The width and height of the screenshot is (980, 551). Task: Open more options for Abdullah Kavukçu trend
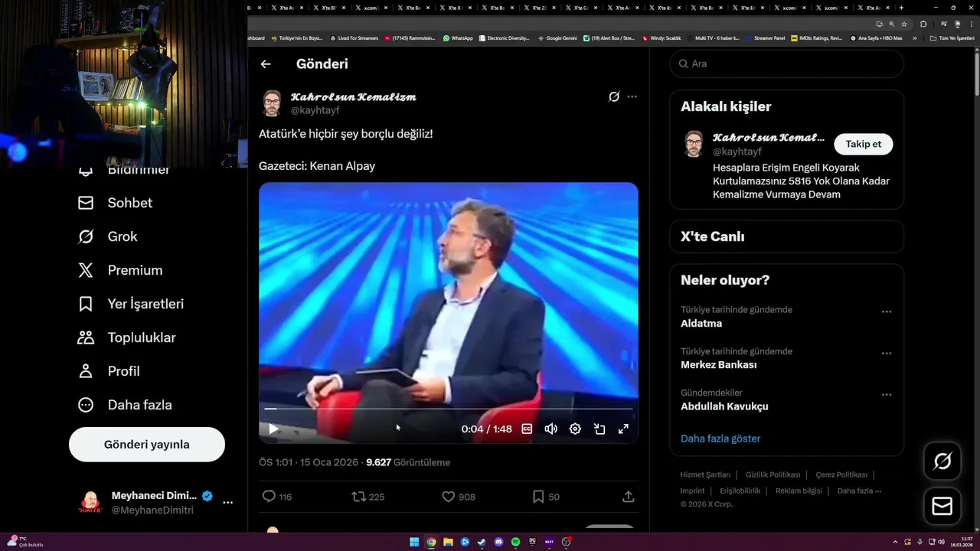pyautogui.click(x=887, y=395)
